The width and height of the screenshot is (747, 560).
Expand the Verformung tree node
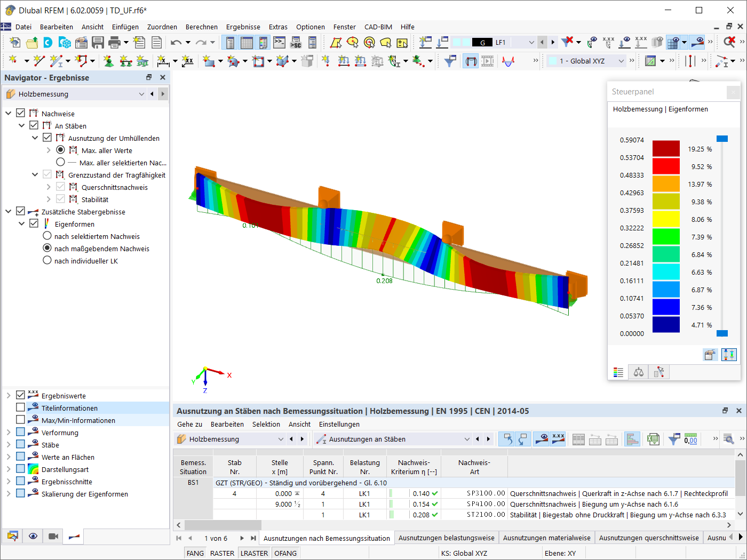[9, 432]
